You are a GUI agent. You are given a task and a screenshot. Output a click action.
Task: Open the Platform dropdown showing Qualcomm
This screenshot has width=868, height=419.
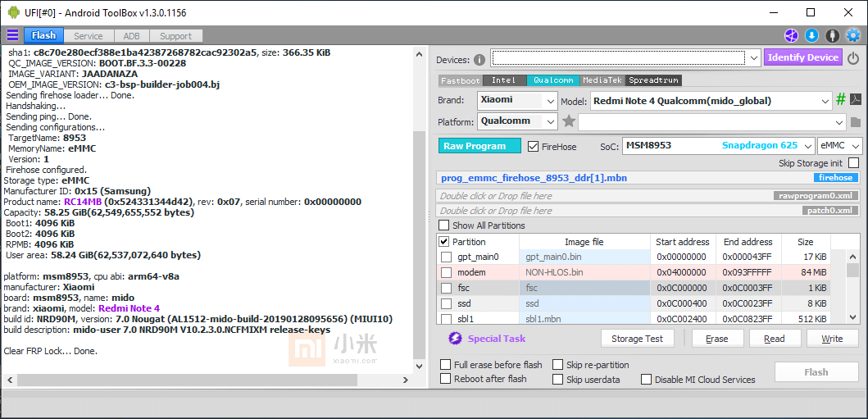click(x=517, y=121)
